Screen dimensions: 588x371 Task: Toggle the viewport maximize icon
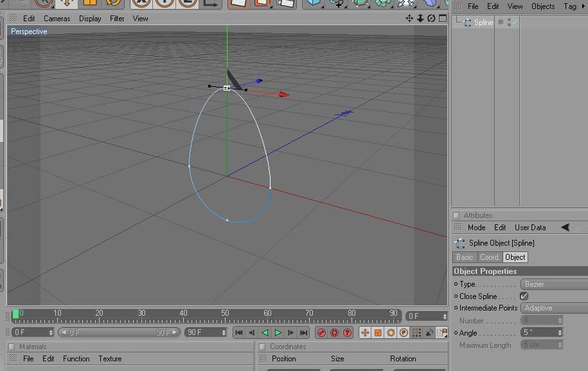(443, 19)
